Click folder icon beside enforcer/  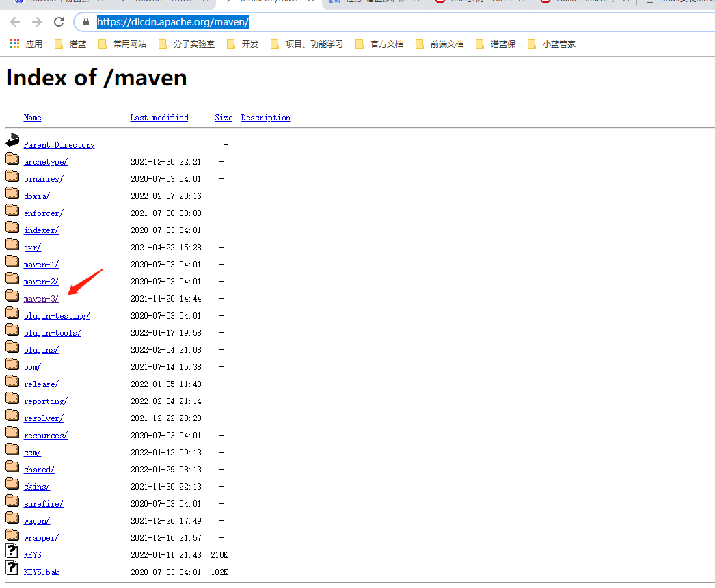(x=12, y=210)
